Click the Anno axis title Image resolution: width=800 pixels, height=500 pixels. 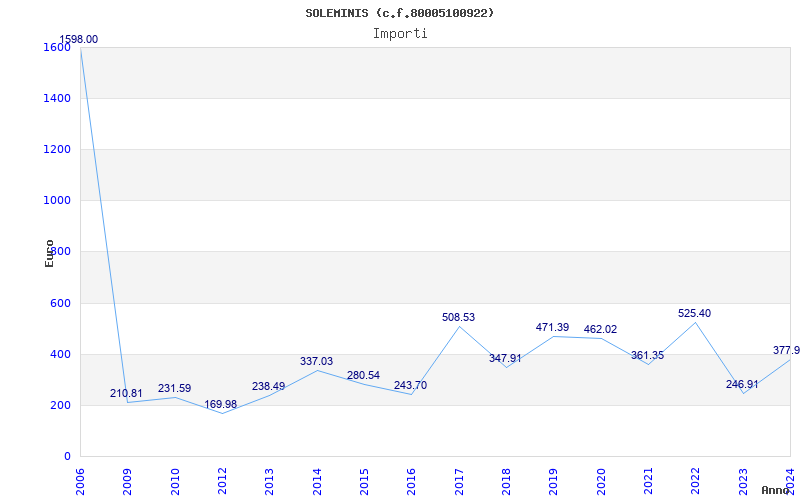[x=775, y=490]
